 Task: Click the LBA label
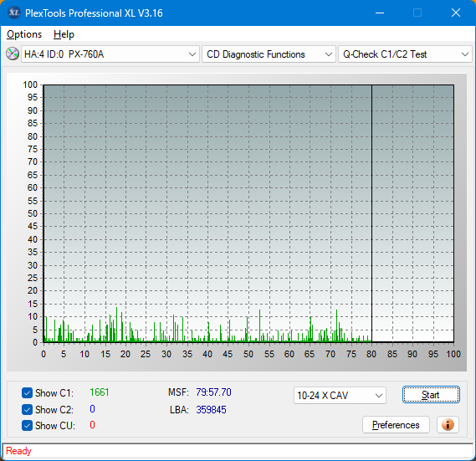coord(179,410)
